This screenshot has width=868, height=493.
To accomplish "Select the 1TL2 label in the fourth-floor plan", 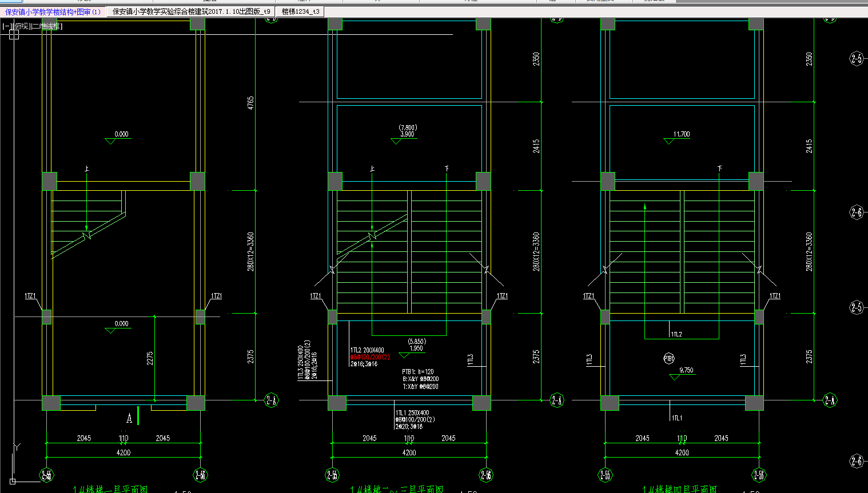I will tap(676, 335).
